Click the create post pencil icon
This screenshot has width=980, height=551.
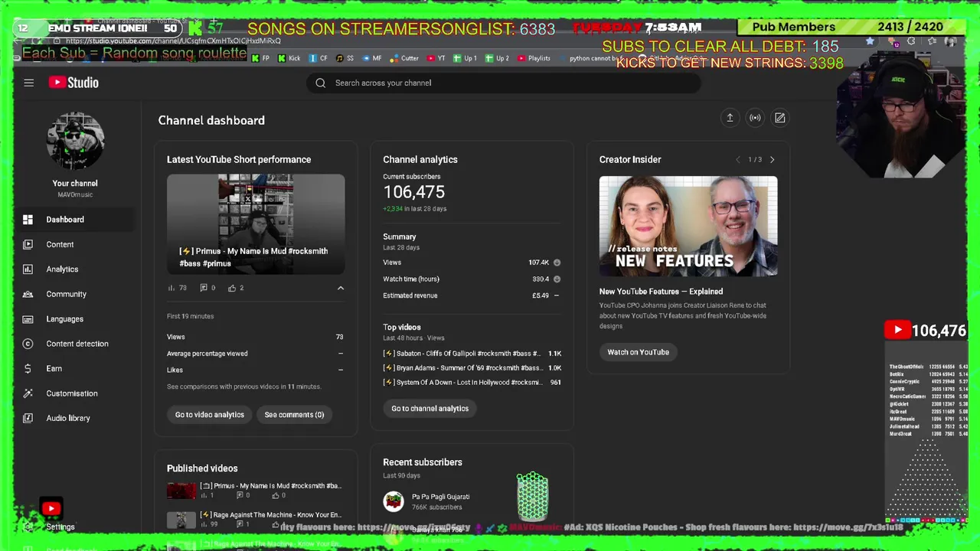pos(779,118)
